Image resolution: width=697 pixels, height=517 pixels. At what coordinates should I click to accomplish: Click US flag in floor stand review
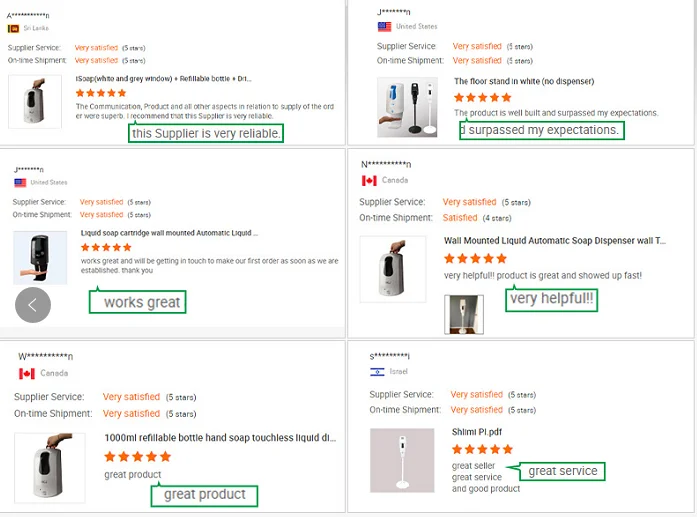384,26
